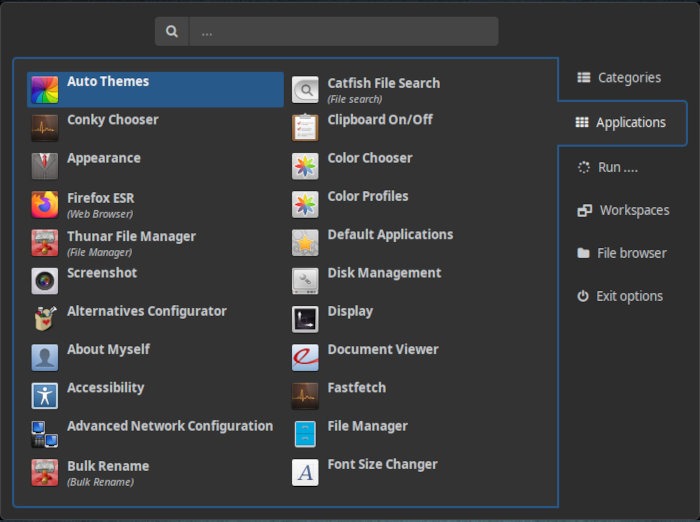Click the Font Size Changer icon
The width and height of the screenshot is (700, 522).
(x=305, y=472)
